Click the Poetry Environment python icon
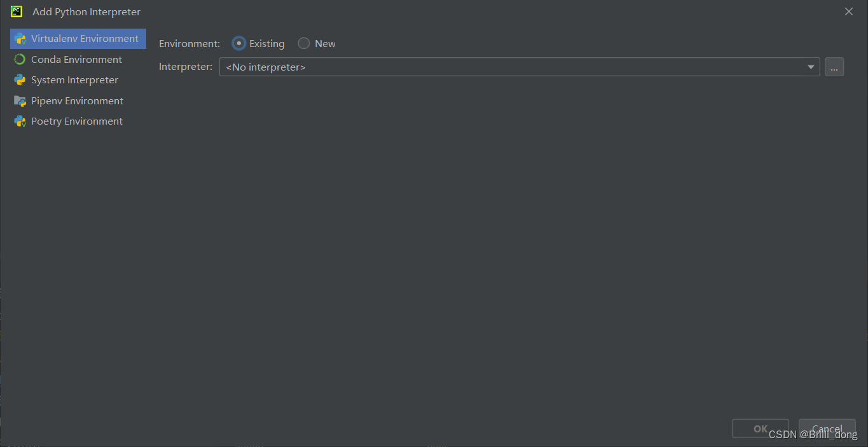The image size is (868, 447). pos(20,121)
